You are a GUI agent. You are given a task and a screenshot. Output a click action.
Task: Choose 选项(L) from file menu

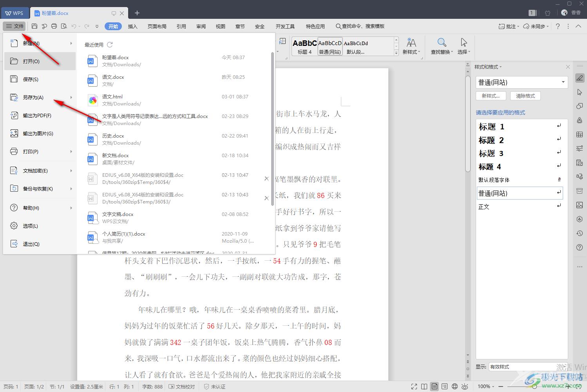[40, 226]
